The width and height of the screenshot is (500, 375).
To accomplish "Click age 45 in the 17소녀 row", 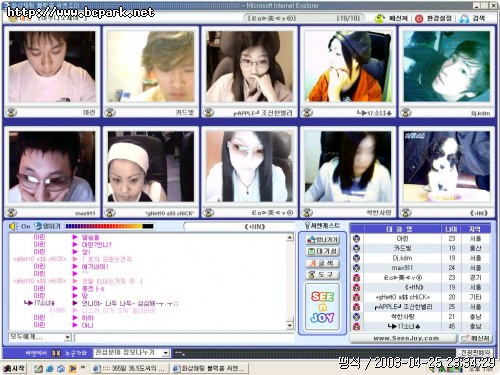I will pyautogui.click(x=451, y=326).
